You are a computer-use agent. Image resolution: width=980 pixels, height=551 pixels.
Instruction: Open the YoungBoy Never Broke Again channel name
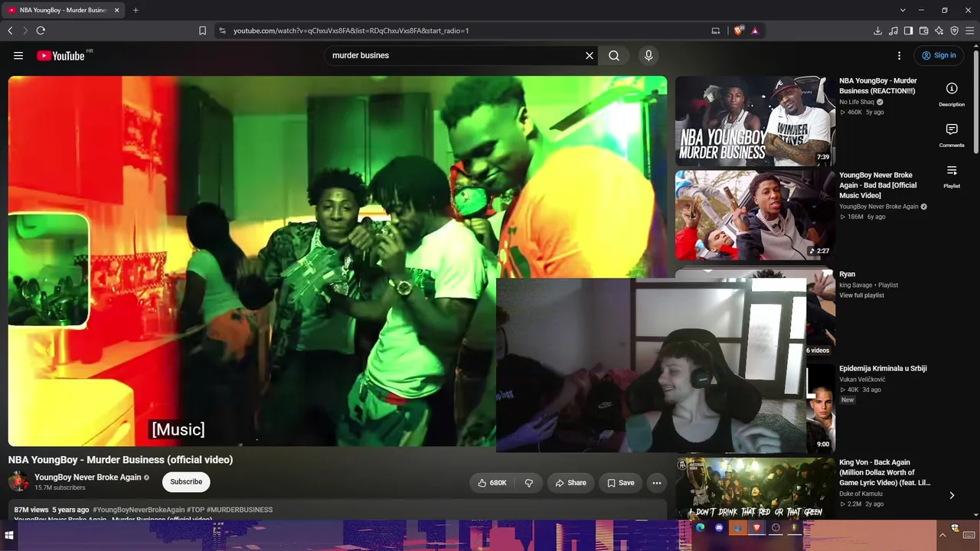pos(87,477)
